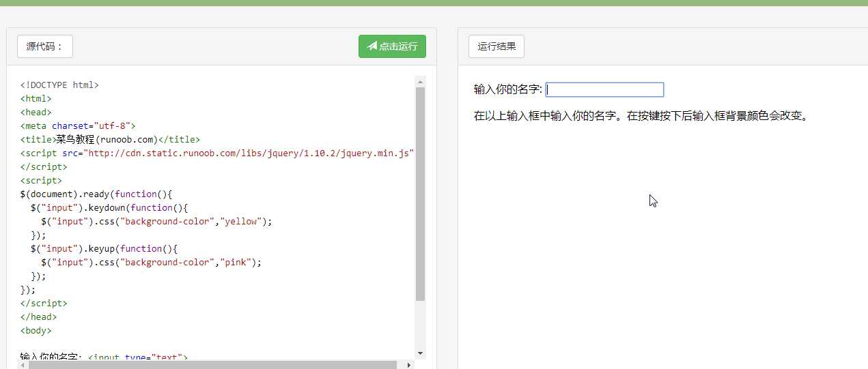The width and height of the screenshot is (868, 369).
Task: Click the "yellow" background-color code line
Action: click(x=156, y=222)
